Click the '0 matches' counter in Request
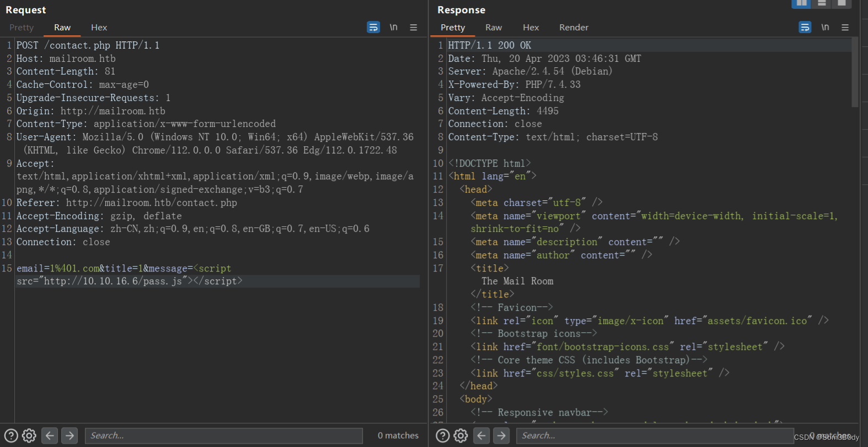Viewport: 868px width, 447px height. coord(398,435)
